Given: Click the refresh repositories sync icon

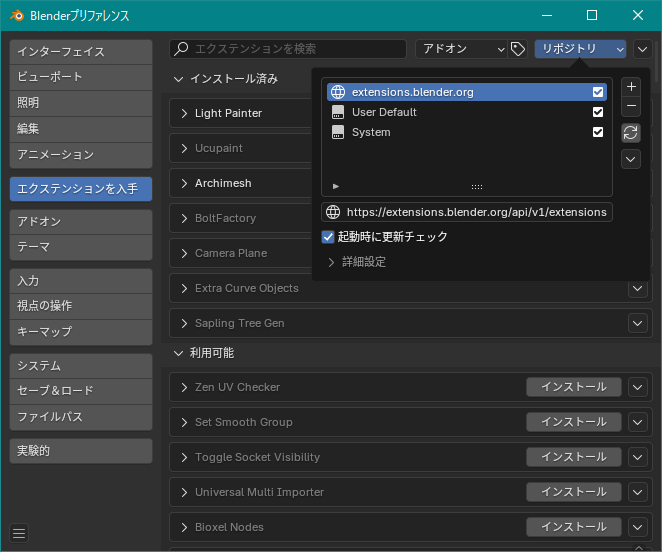Looking at the screenshot, I should click(631, 132).
